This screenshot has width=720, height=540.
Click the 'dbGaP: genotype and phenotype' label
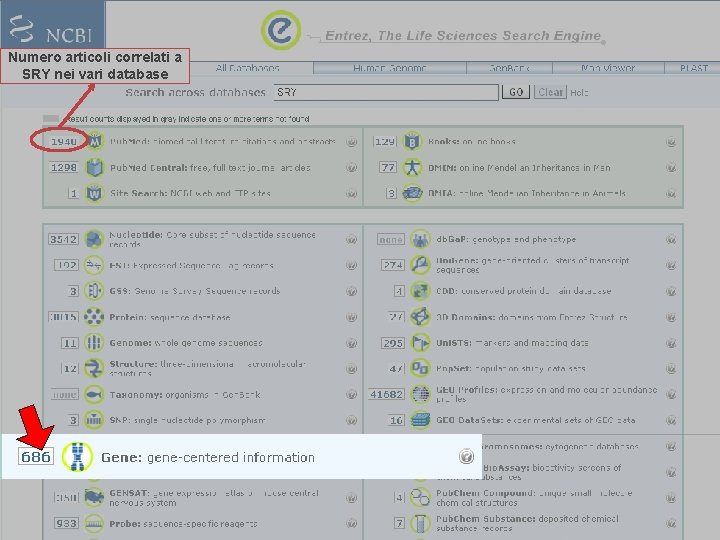(x=506, y=239)
